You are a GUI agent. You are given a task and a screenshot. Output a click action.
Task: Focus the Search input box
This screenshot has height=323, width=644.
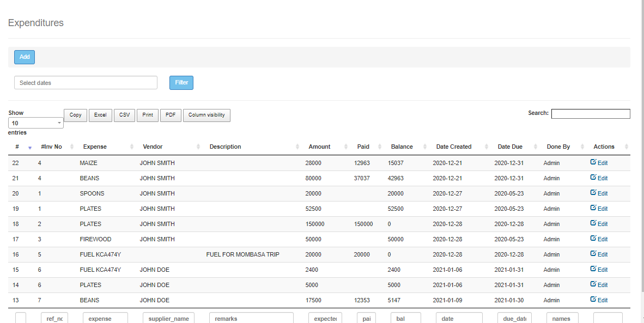point(591,114)
